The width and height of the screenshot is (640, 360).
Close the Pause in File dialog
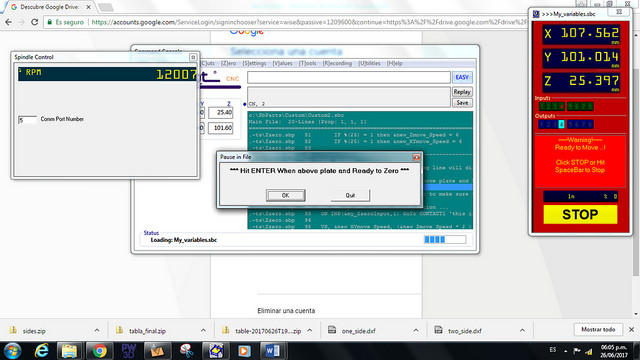coord(416,157)
